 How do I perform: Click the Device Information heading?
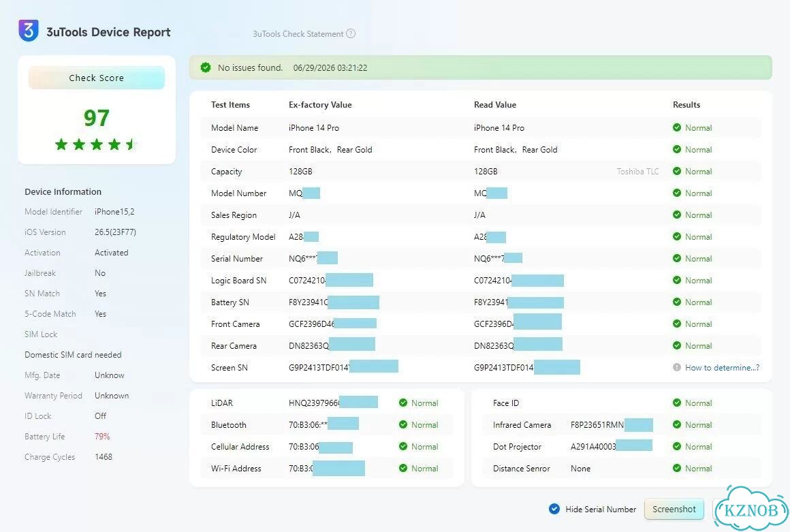[x=63, y=191]
